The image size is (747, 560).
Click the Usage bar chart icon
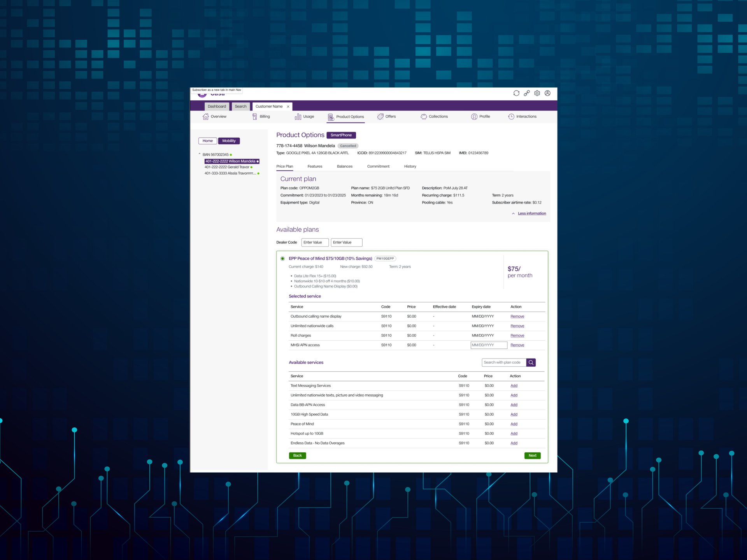tap(298, 117)
